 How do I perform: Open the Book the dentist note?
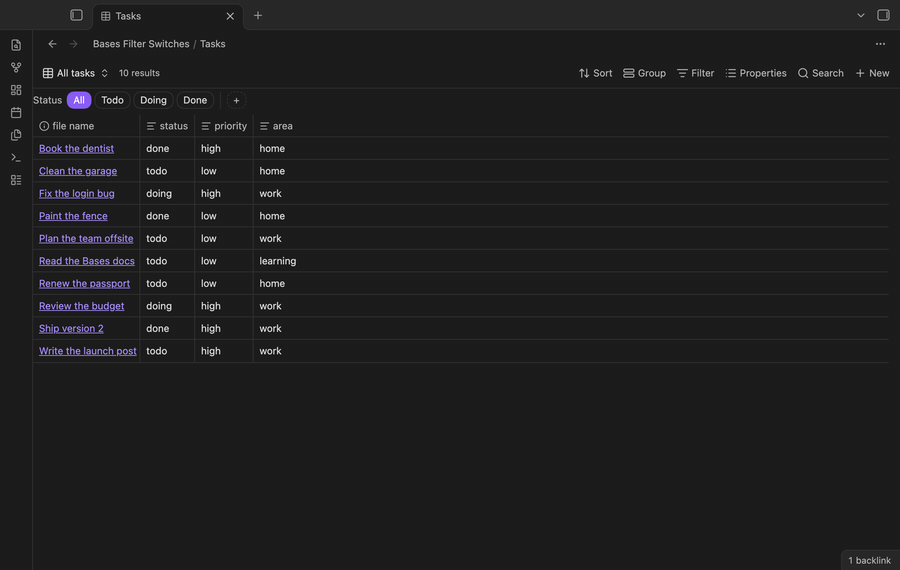coord(76,148)
